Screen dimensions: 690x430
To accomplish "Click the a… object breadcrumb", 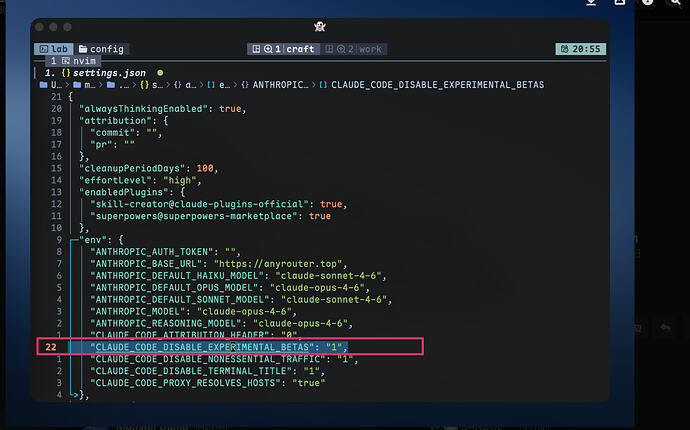I will (x=185, y=85).
